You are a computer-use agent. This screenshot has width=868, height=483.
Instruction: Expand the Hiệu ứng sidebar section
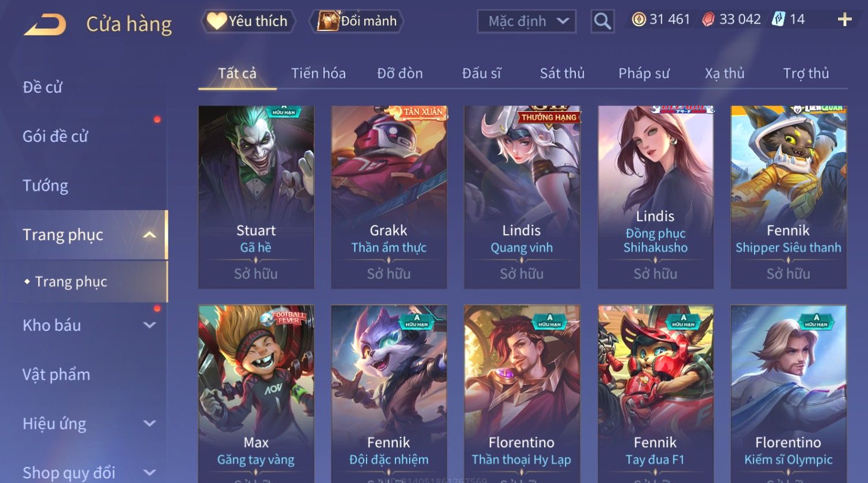[x=149, y=424]
